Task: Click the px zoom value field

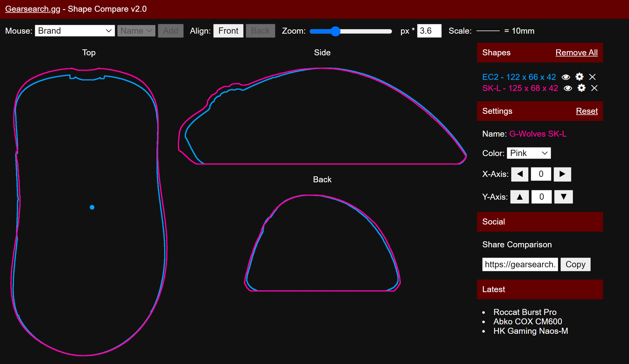Action: coord(429,31)
